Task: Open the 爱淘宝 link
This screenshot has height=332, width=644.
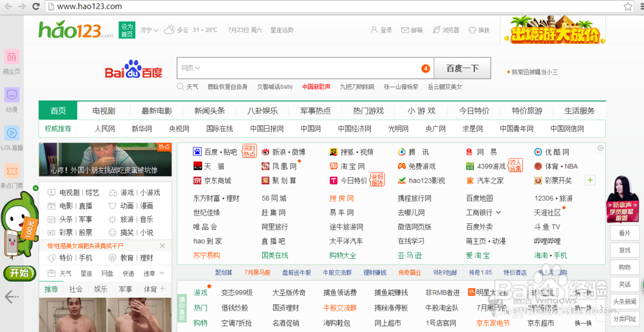Action: point(478,255)
